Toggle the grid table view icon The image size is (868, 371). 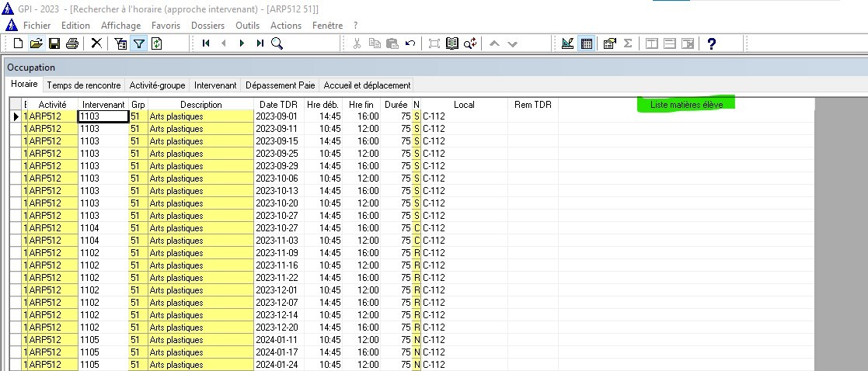click(587, 43)
